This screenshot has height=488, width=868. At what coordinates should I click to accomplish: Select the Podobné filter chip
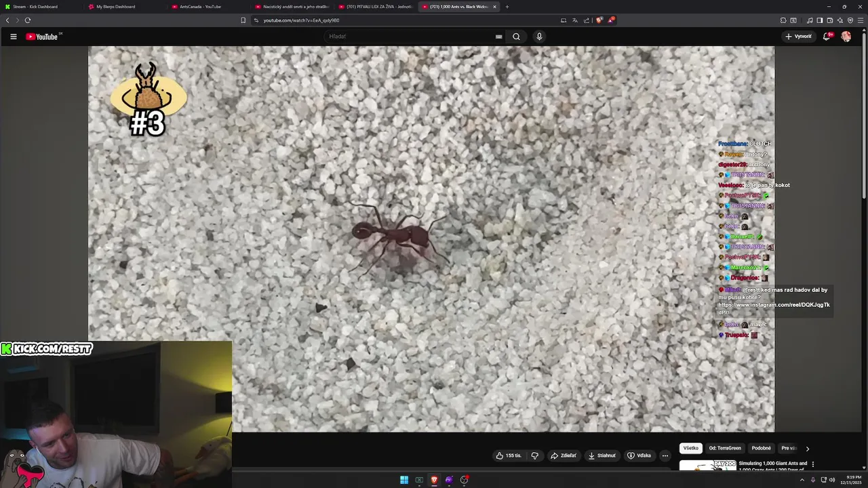pos(761,448)
